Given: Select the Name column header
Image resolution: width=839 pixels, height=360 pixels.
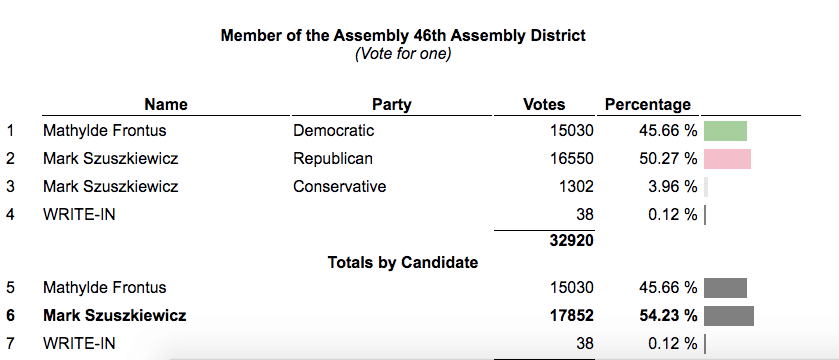Looking at the screenshot, I should click(166, 104).
